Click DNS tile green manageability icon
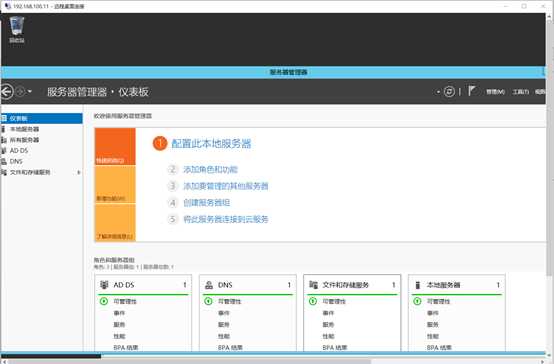The height and width of the screenshot is (364, 554). (208, 301)
